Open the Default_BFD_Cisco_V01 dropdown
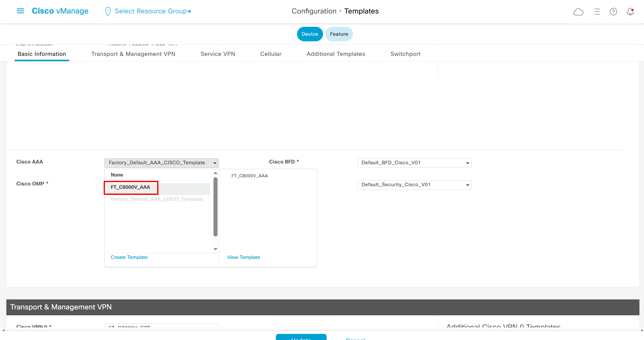Image resolution: width=644 pixels, height=340 pixels. click(414, 163)
